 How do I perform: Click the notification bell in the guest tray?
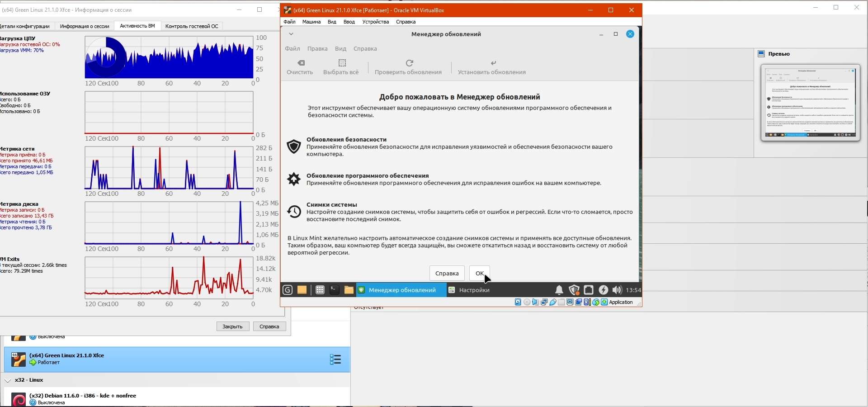click(x=559, y=290)
